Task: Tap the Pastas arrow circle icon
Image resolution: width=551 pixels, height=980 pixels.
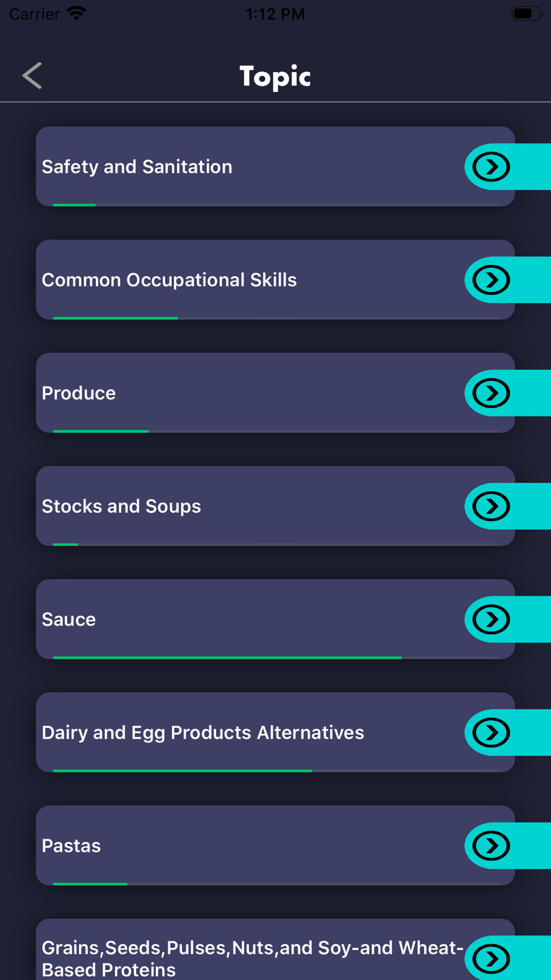Action: click(x=491, y=846)
